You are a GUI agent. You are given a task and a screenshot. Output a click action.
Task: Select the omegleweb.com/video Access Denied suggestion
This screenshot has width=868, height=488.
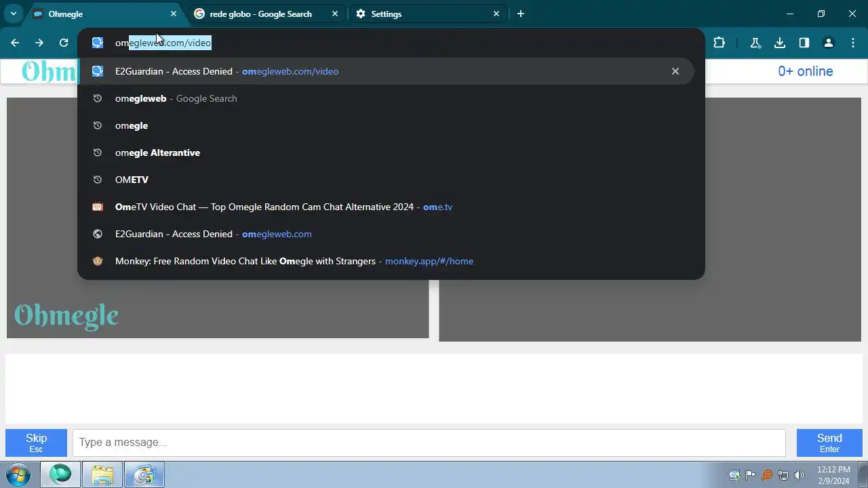click(387, 71)
